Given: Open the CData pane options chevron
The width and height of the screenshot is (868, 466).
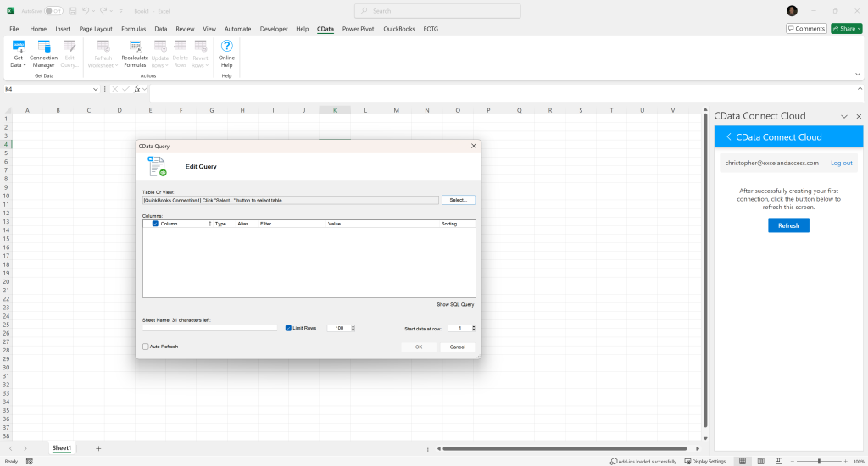Looking at the screenshot, I should 844,116.
